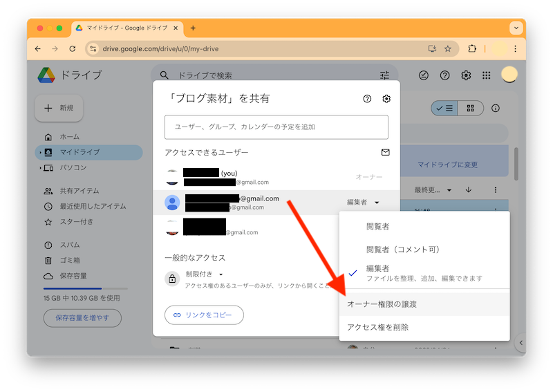
Task: Click the search magnifier icon in Drive
Action: (164, 75)
